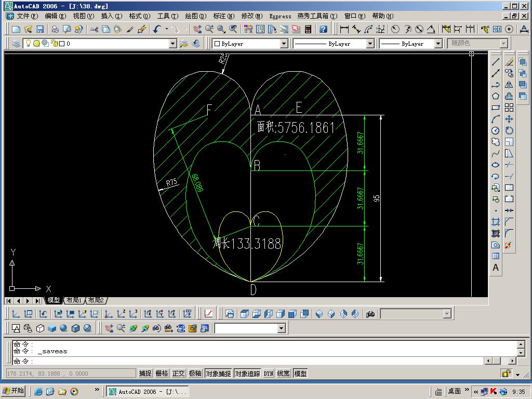Screen dimensions: 532x399
Task: Click the 桌面 desktop toolbar label
Action: [454, 391]
